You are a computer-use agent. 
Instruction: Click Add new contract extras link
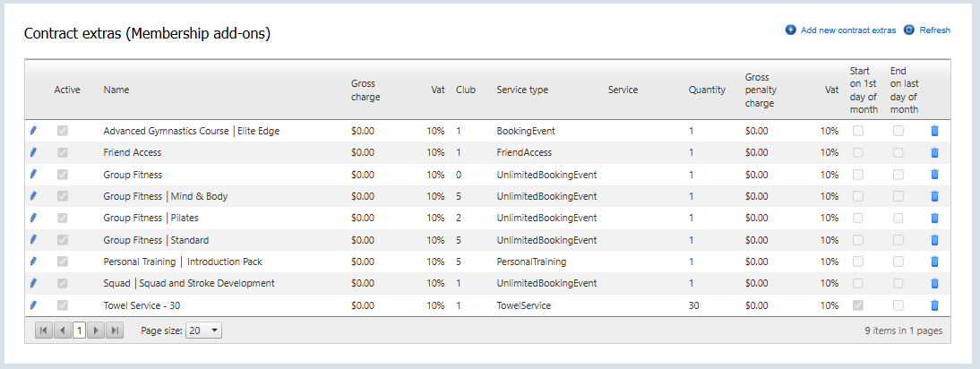pos(847,30)
